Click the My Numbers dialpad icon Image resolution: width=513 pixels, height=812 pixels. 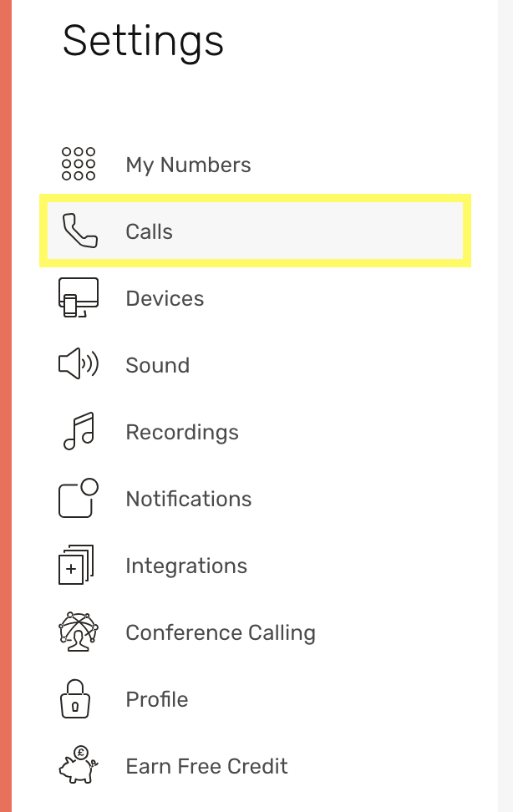pos(77,165)
